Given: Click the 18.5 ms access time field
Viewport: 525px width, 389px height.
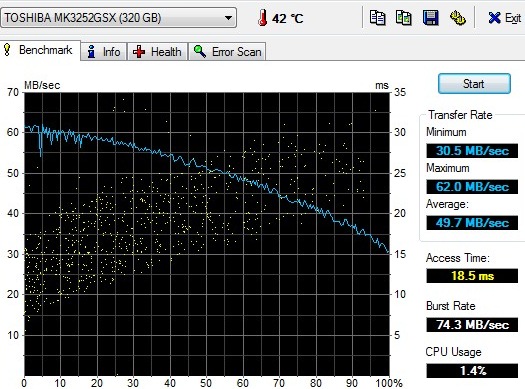Looking at the screenshot, I should (x=472, y=276).
